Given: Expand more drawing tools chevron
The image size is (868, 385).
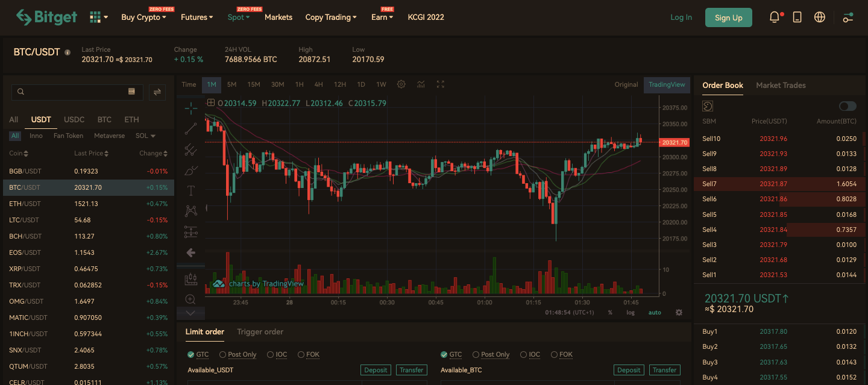Looking at the screenshot, I should pos(190,313).
